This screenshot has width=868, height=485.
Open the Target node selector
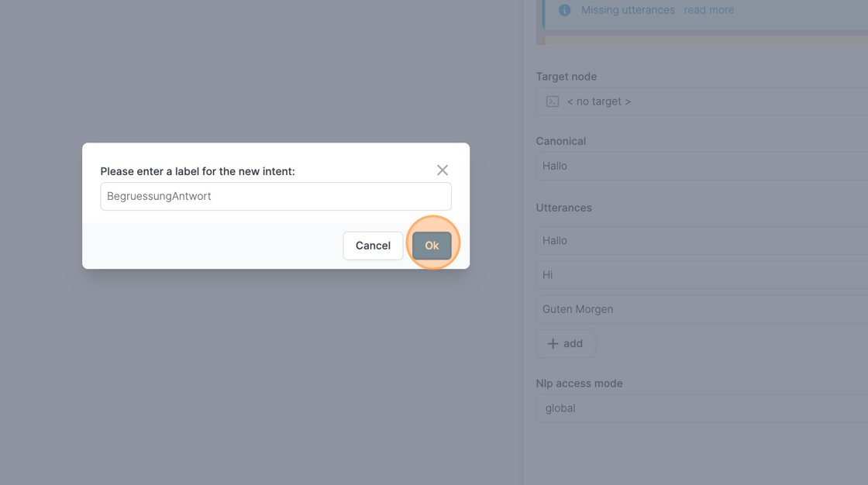pyautogui.click(x=702, y=101)
